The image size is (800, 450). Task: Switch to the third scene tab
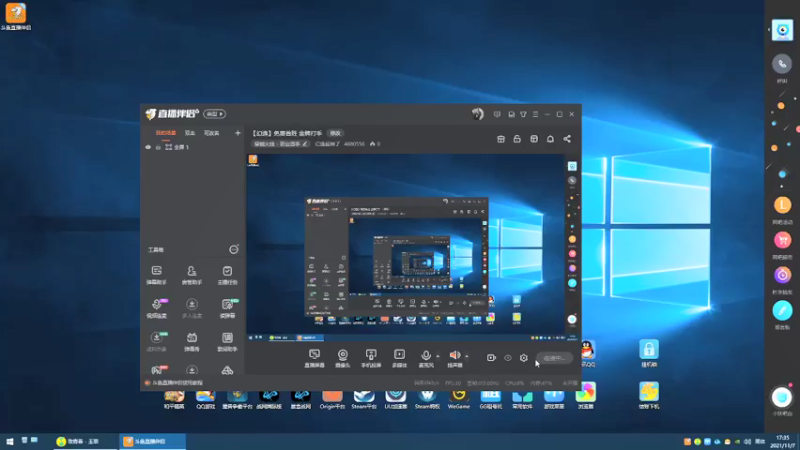point(211,133)
